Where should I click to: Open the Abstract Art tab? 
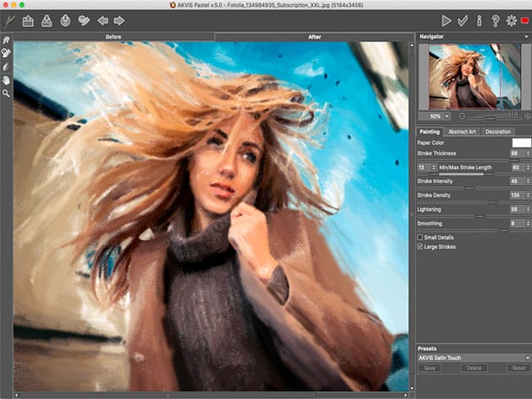461,132
